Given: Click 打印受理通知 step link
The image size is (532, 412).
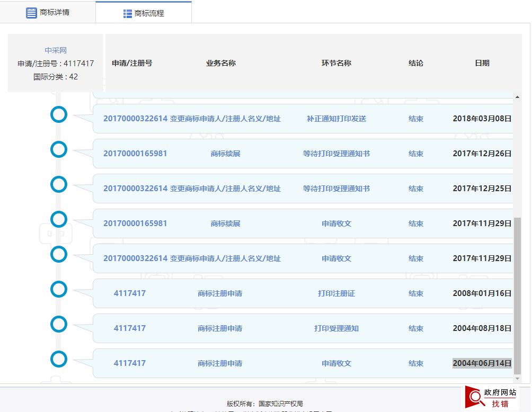Looking at the screenshot, I should 336,328.
